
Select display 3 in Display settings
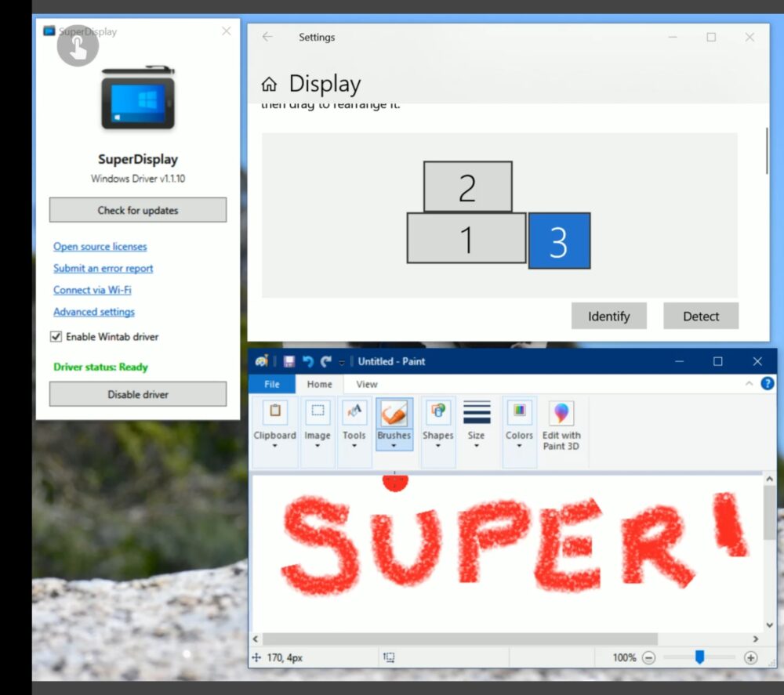tap(559, 241)
